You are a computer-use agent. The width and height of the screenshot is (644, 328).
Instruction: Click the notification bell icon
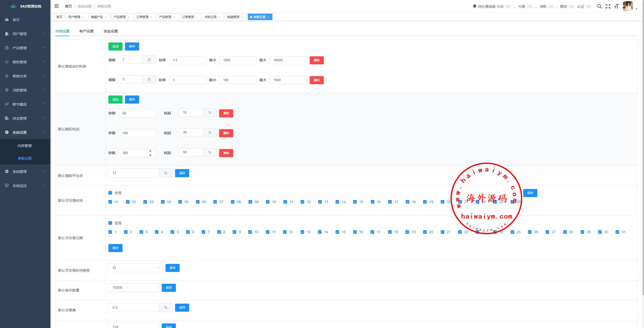(x=474, y=6)
